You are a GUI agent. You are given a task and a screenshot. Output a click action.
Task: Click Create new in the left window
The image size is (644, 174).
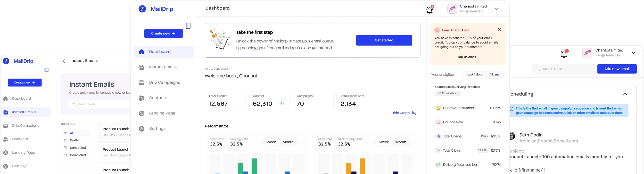click(x=25, y=83)
